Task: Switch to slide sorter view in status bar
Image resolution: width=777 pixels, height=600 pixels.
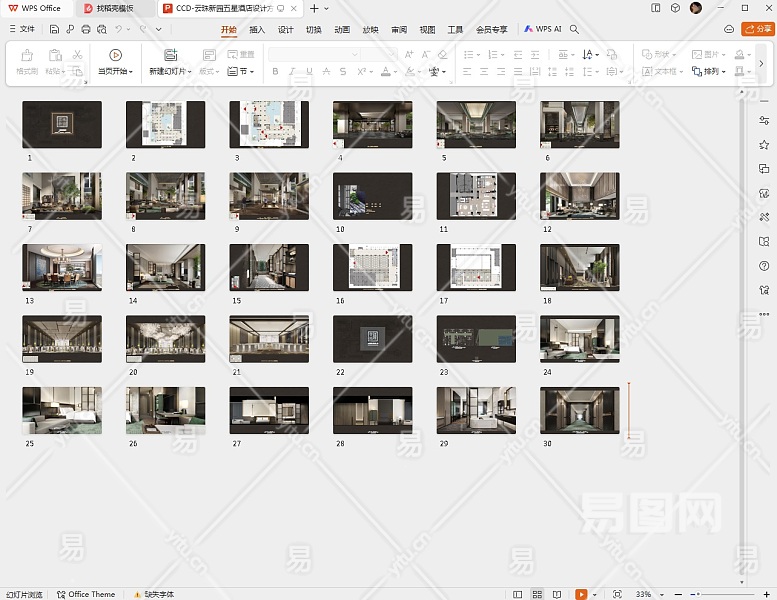Action: click(x=538, y=594)
